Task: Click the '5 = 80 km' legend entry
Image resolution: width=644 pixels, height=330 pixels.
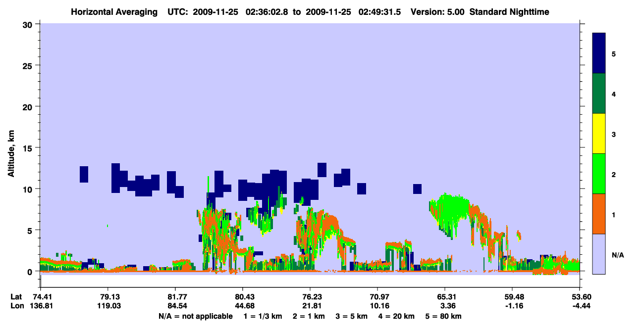Action: 443,316
